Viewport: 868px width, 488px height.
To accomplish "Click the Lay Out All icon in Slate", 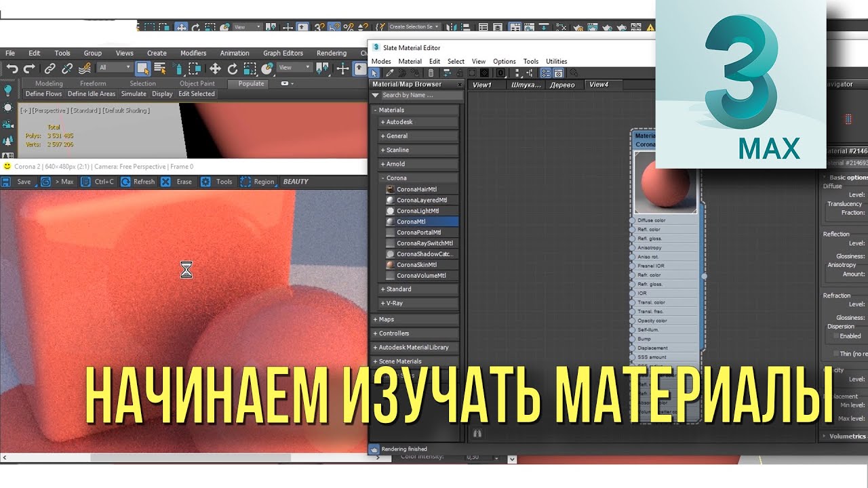I will 517,73.
